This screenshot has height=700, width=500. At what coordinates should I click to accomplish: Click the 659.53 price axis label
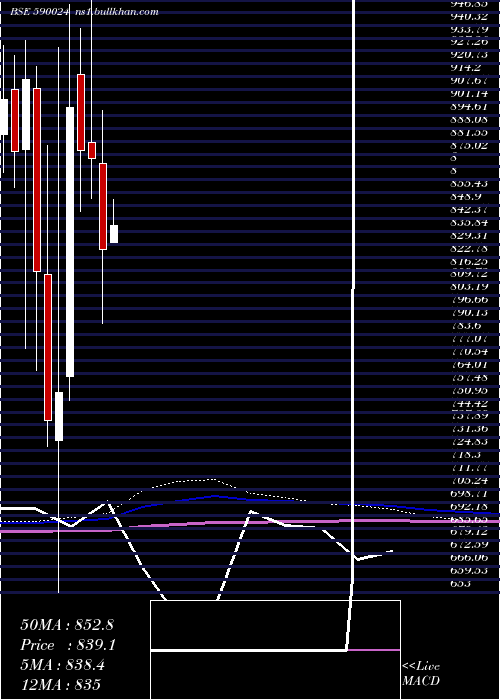[469, 571]
